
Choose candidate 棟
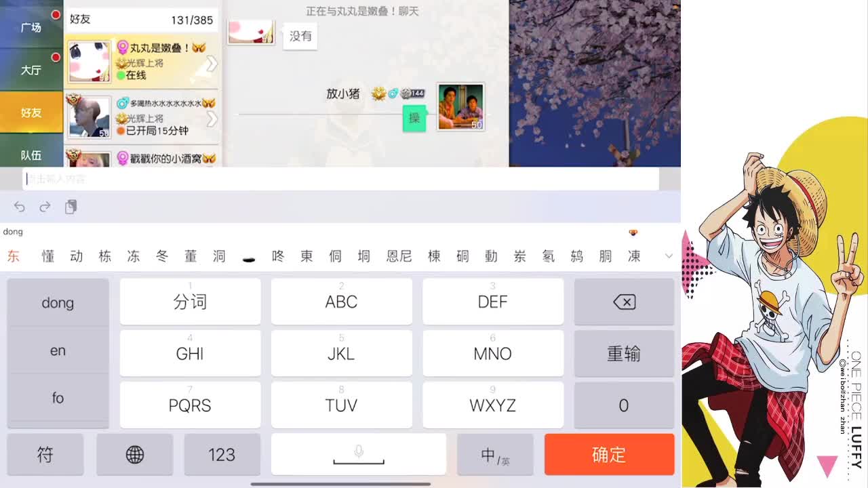pyautogui.click(x=435, y=256)
